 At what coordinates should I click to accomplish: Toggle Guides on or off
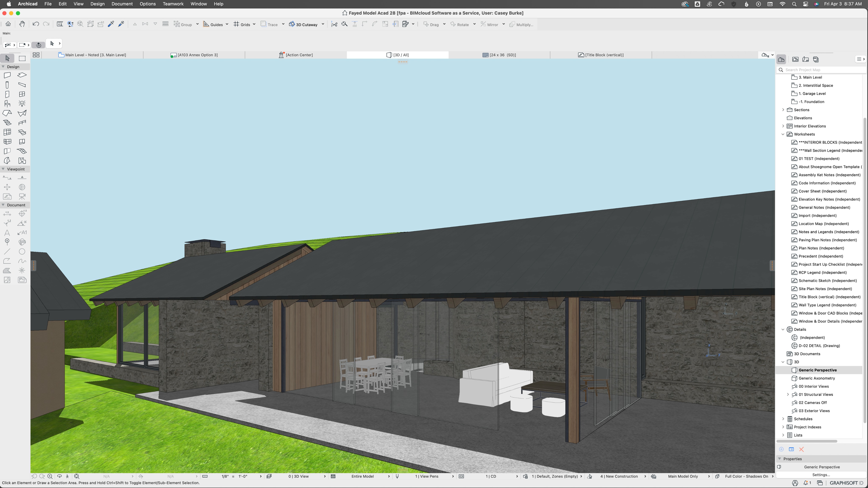tap(213, 24)
